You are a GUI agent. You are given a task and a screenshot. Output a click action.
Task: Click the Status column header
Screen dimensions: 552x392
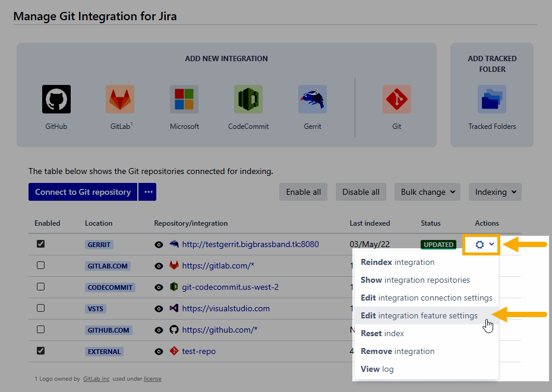(431, 223)
